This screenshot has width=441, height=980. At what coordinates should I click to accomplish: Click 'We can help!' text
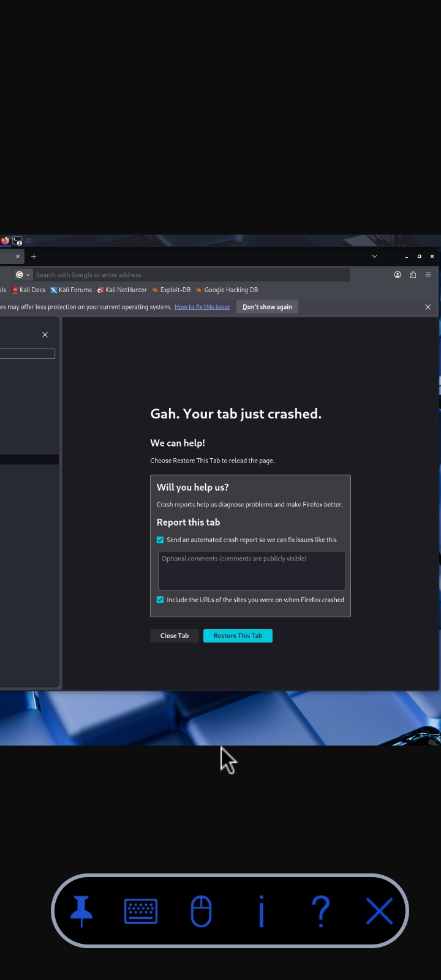click(x=178, y=443)
